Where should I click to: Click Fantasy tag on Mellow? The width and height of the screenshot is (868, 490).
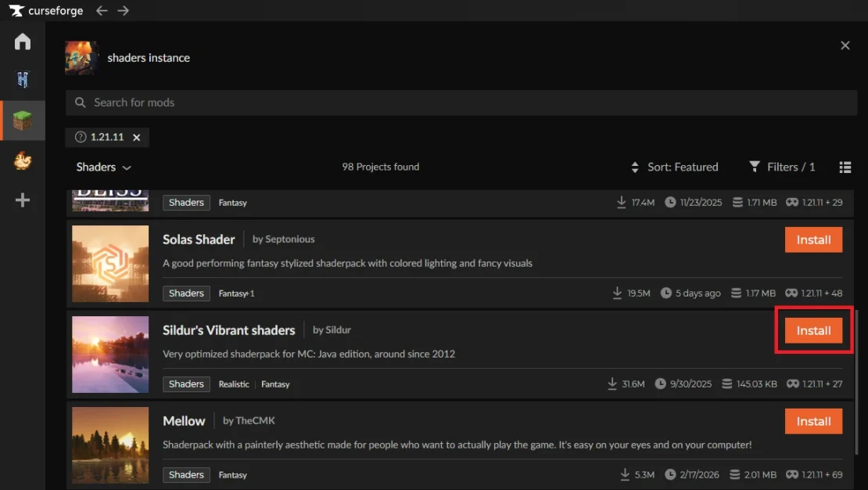pos(232,475)
